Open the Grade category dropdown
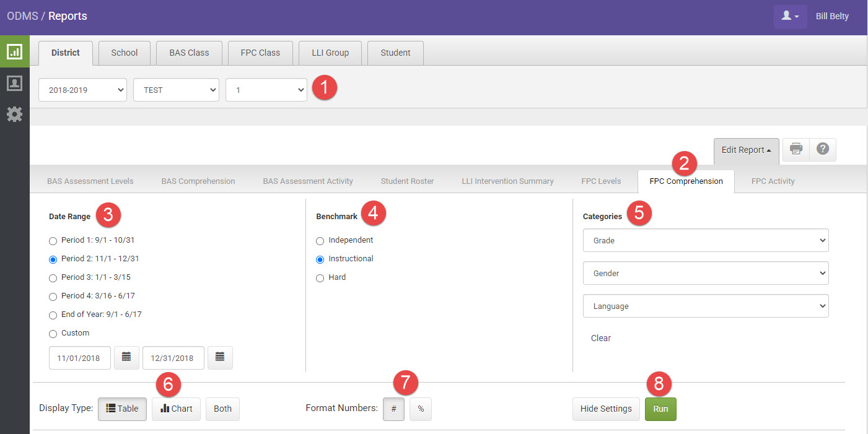Screen dimensions: 868x434 [706, 240]
